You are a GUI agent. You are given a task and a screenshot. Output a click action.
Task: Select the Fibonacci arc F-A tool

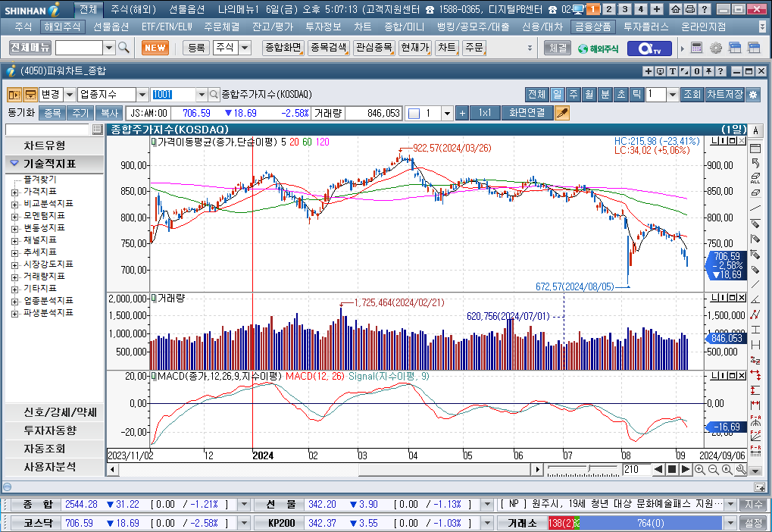(x=755, y=421)
